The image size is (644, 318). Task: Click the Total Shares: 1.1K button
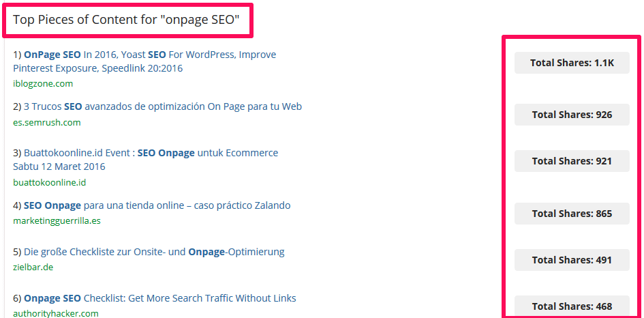[572, 63]
